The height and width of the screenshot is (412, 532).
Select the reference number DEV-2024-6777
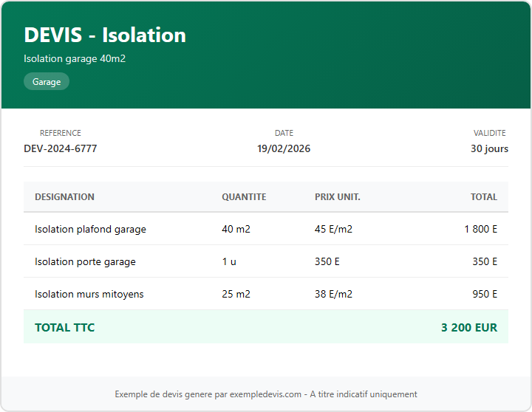(x=61, y=148)
